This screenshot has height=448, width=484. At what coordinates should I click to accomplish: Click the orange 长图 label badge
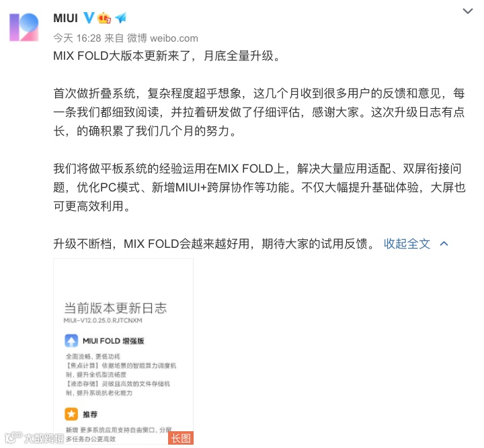click(x=181, y=438)
